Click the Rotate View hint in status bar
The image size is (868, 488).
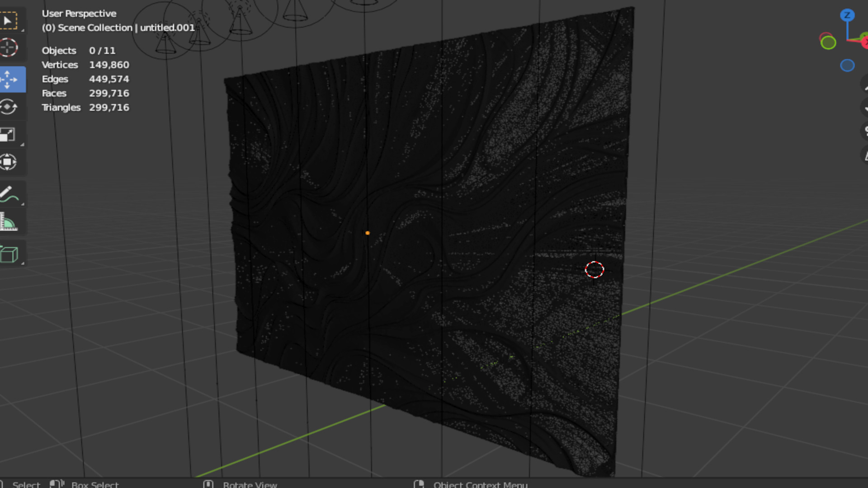249,484
